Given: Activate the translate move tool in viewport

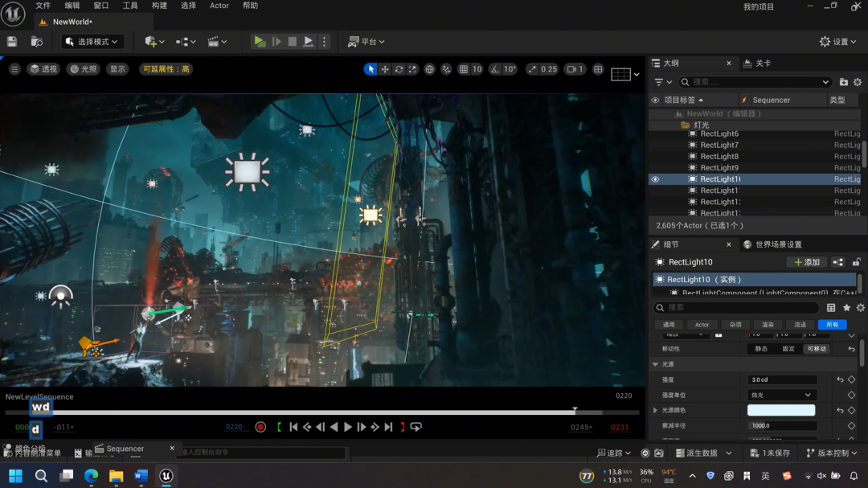Looking at the screenshot, I should (x=385, y=69).
